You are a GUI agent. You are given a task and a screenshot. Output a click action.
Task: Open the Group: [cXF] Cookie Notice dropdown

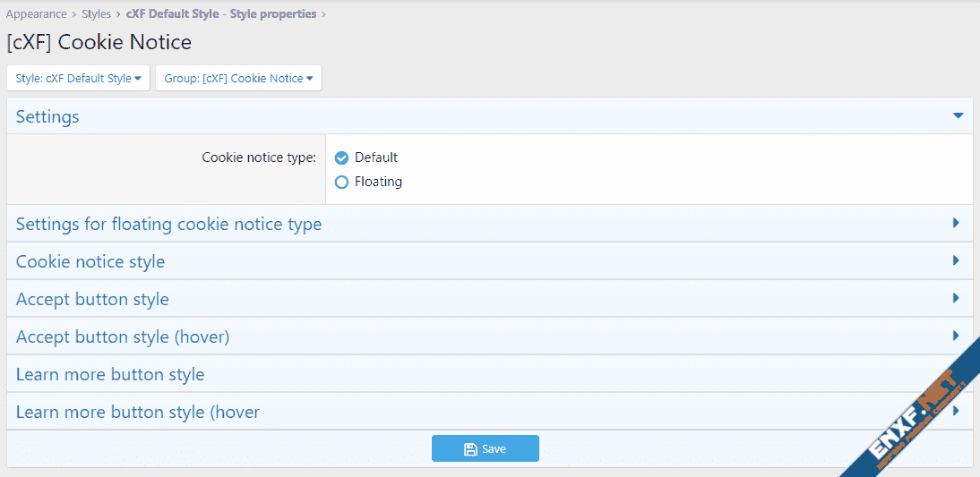point(238,79)
